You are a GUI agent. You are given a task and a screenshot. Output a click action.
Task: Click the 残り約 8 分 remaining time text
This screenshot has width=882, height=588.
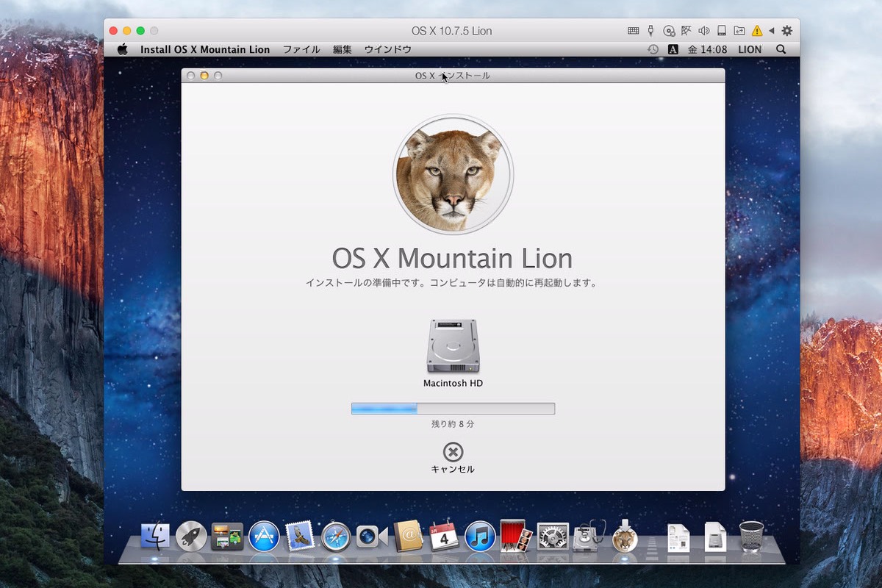pos(453,424)
